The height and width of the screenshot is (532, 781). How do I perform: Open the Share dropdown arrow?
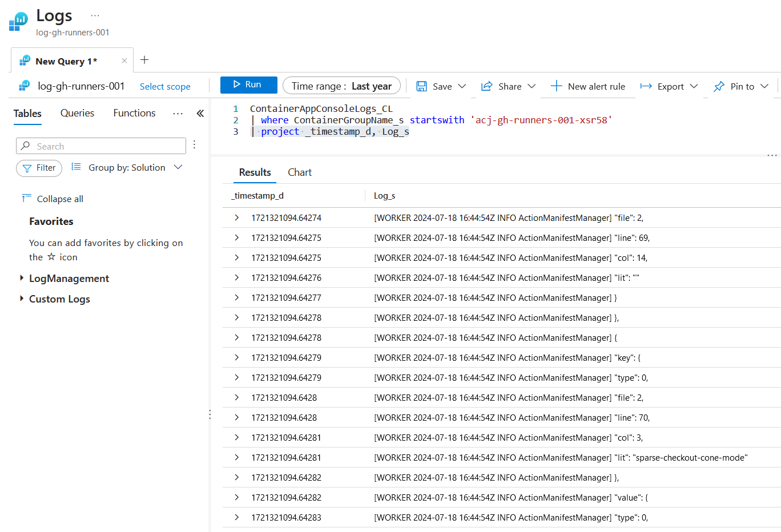(532, 86)
